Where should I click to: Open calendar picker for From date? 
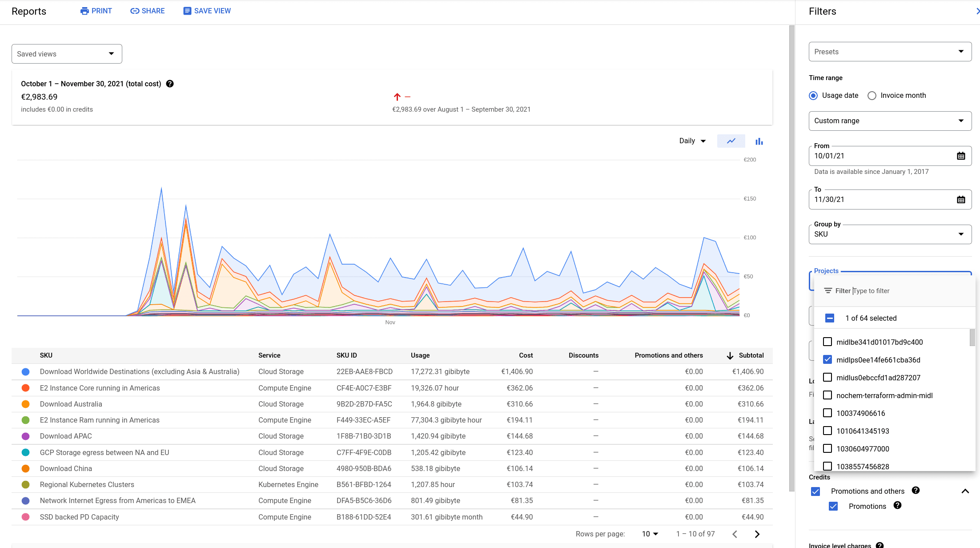(961, 156)
